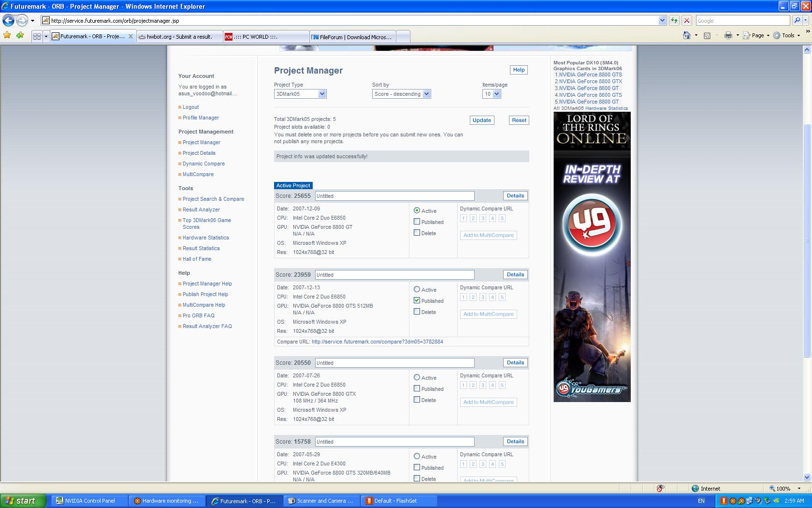Image resolution: width=812 pixels, height=508 pixels.
Task: Click the security report icon in status bar
Action: (x=661, y=488)
